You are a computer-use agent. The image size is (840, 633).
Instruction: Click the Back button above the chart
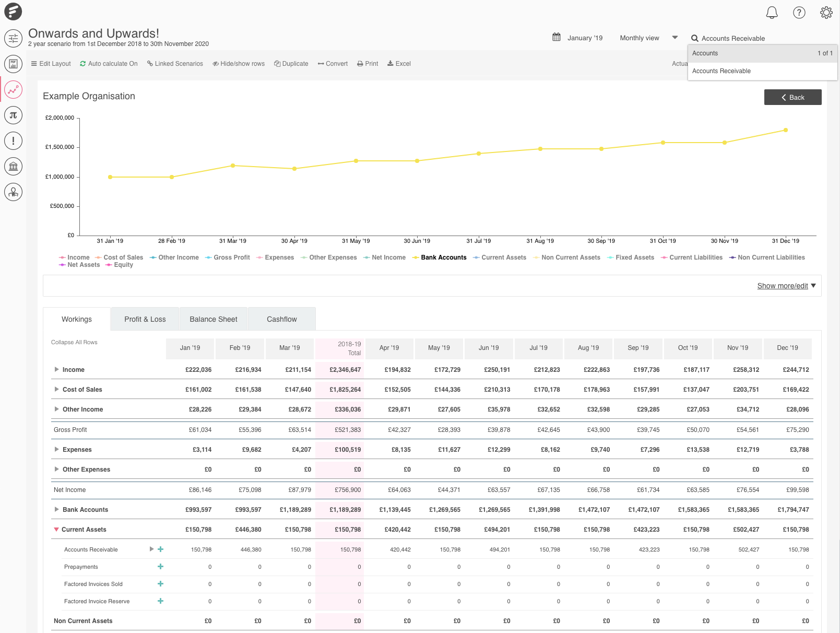coord(792,97)
